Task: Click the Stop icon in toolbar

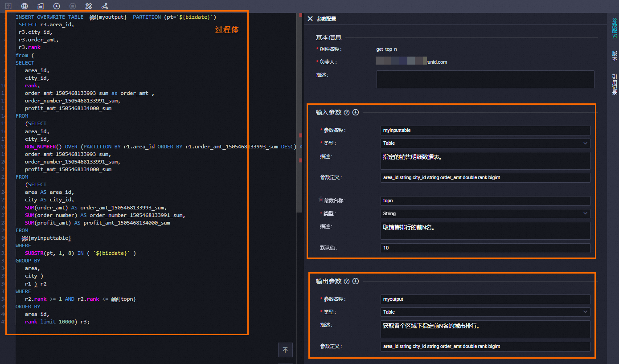Action: click(x=73, y=6)
